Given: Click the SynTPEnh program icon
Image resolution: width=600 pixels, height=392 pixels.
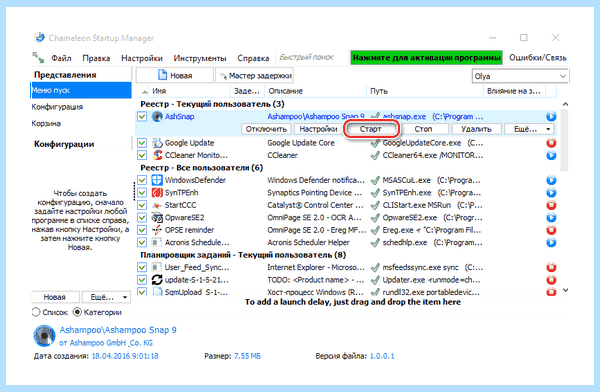Looking at the screenshot, I should pos(157,193).
